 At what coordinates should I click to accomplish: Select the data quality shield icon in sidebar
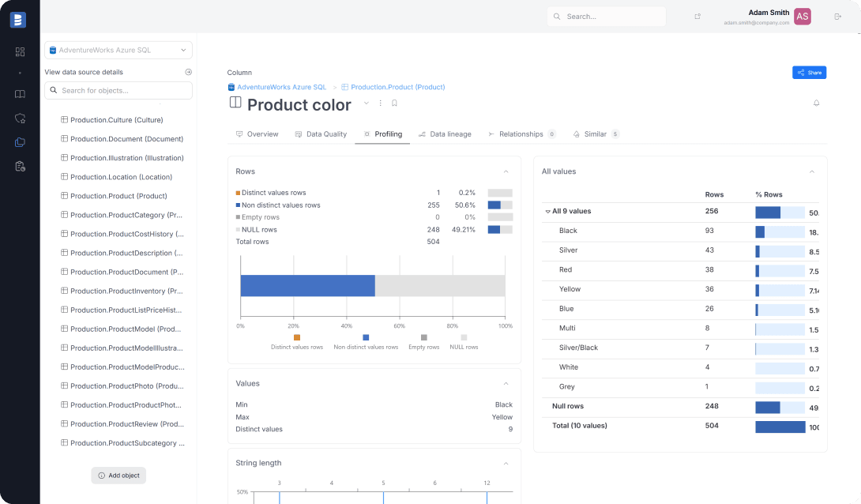pos(20,117)
